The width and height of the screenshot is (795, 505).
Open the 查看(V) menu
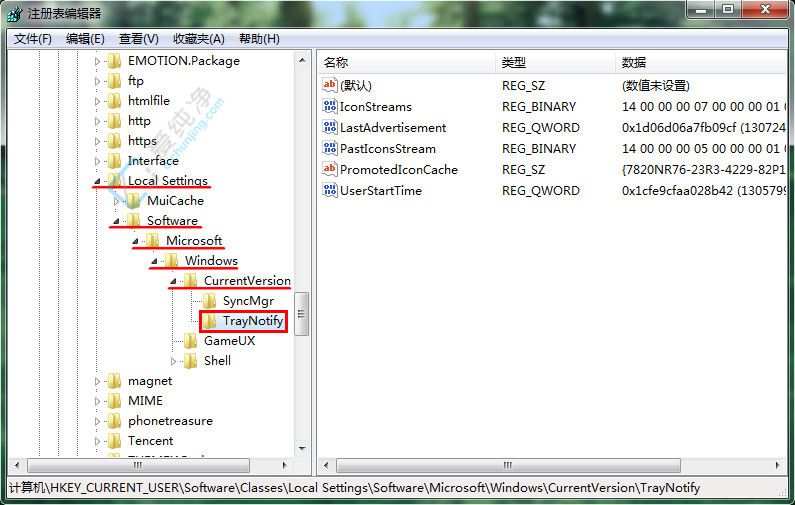(138, 39)
